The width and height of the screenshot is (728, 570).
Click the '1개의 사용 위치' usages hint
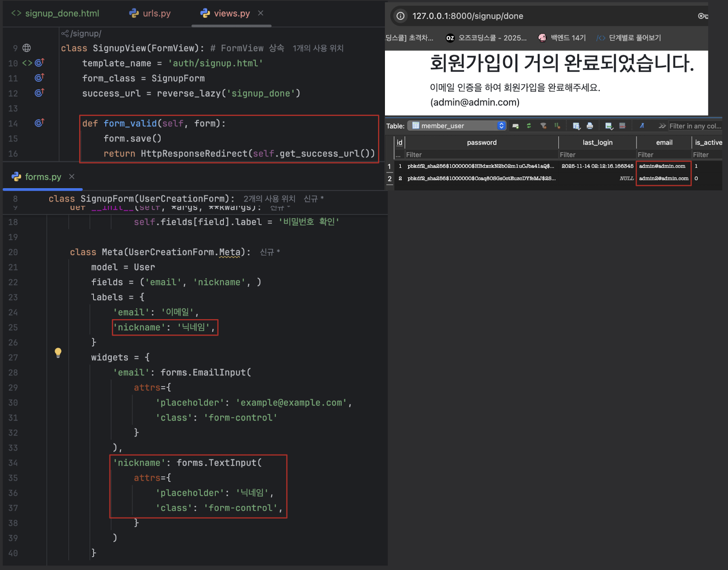click(318, 48)
